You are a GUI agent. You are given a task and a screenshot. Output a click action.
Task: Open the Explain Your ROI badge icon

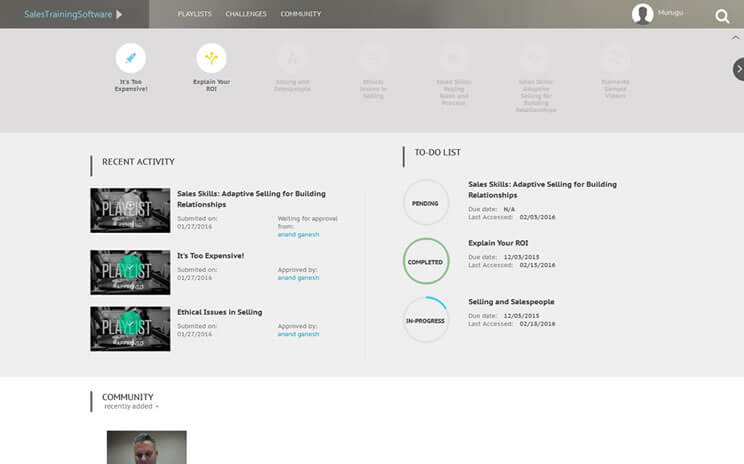click(211, 58)
